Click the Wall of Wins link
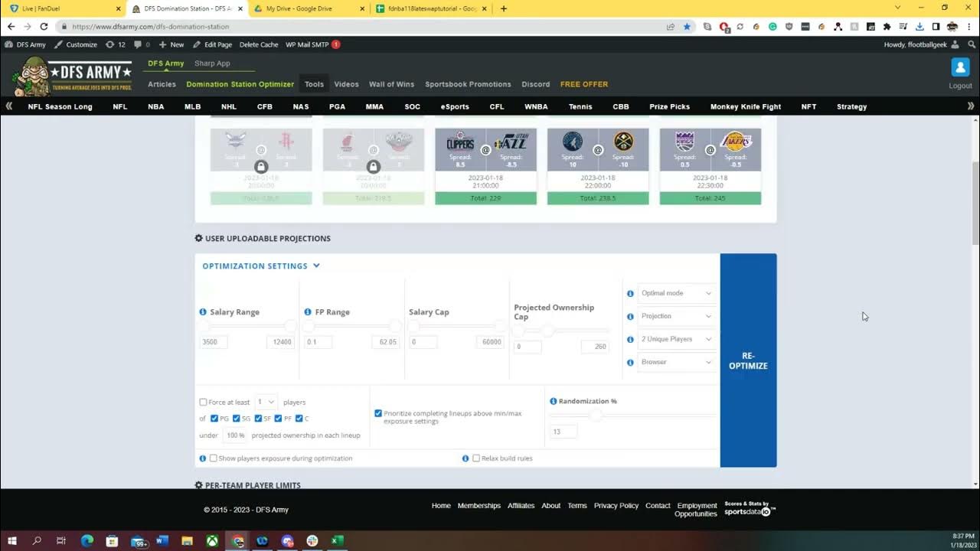 tap(391, 84)
